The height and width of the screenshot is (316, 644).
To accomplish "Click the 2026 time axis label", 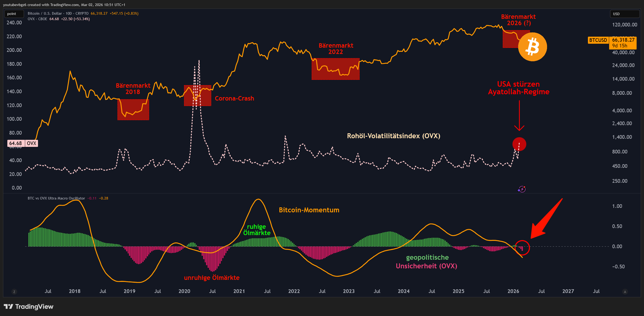I will pos(513,291).
